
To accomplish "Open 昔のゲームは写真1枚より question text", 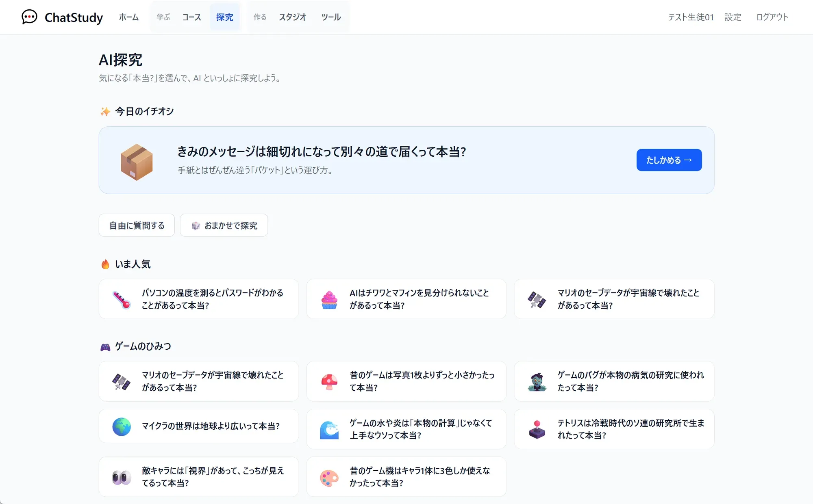I will coord(422,381).
